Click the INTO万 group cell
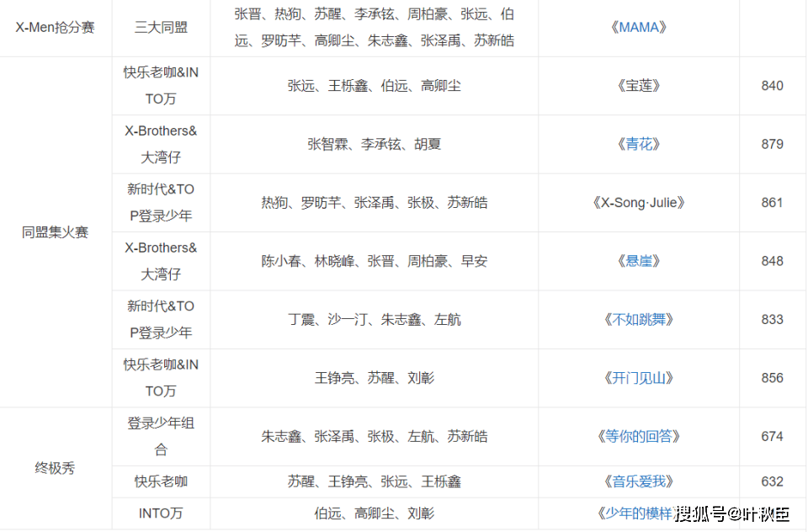This screenshot has width=808, height=532. click(161, 513)
